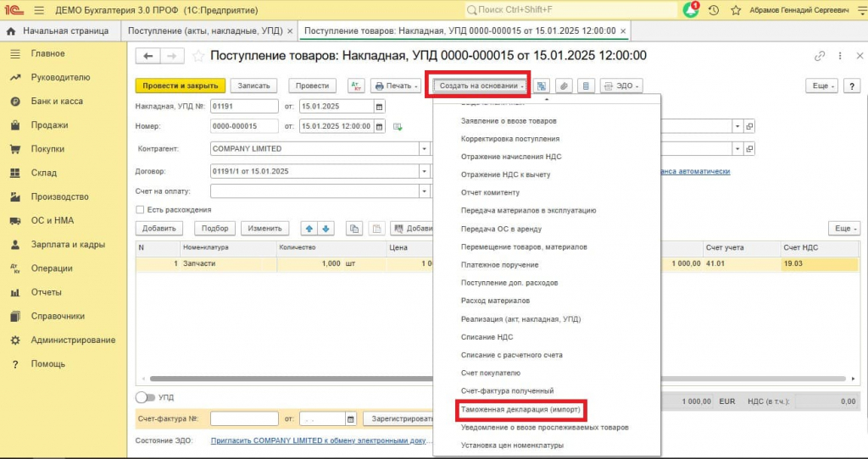Select Заявление о ввозе товаров
Viewport: 868px width, 459px height.
pos(509,120)
